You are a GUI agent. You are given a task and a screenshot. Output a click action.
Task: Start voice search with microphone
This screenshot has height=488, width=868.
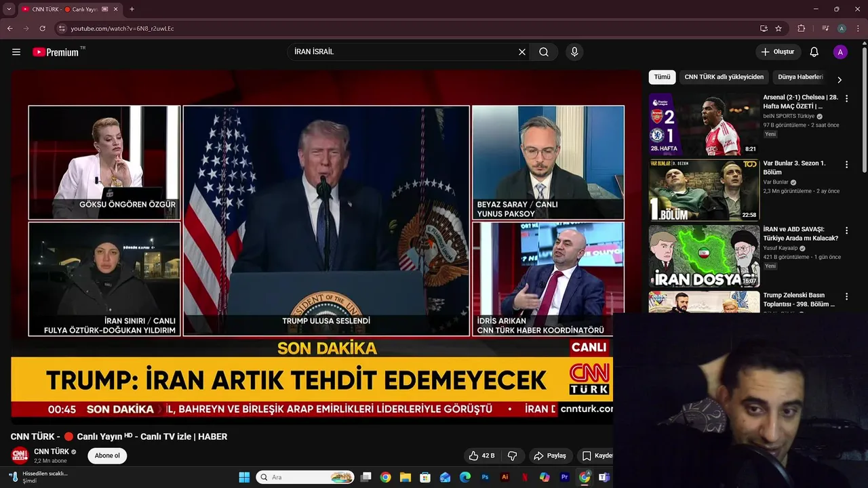[574, 52]
